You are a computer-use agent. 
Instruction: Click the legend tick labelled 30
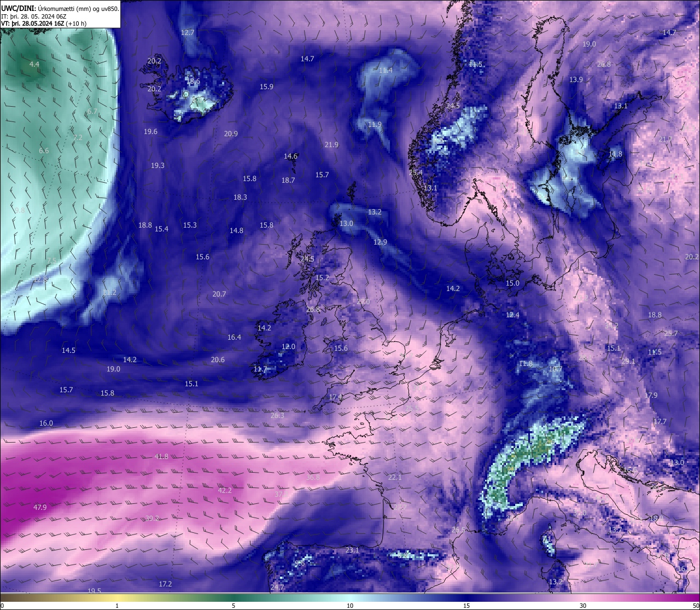[x=583, y=606]
